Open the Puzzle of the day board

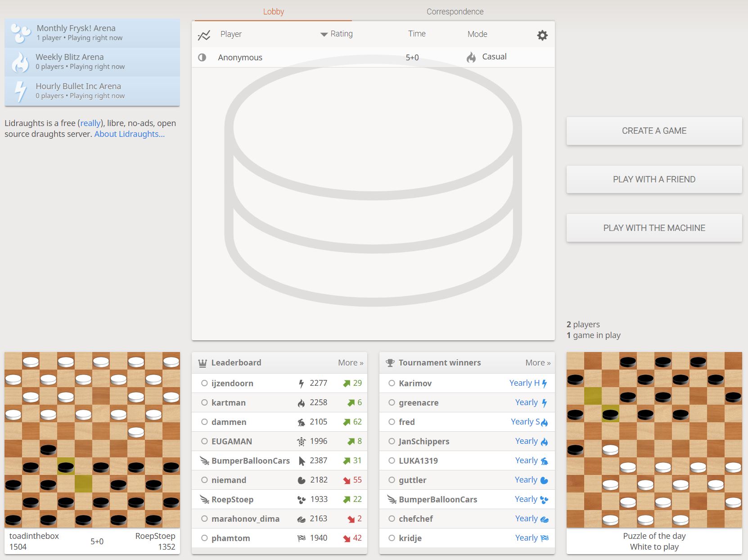pyautogui.click(x=654, y=440)
